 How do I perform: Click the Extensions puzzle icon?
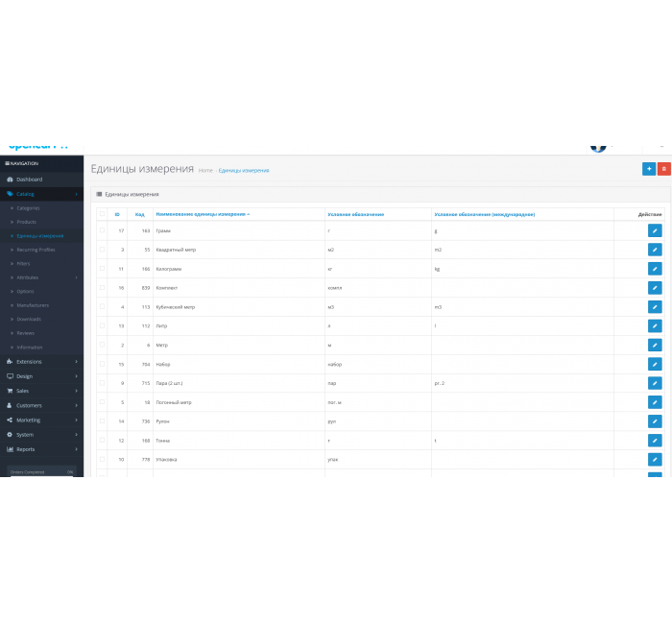coord(10,362)
